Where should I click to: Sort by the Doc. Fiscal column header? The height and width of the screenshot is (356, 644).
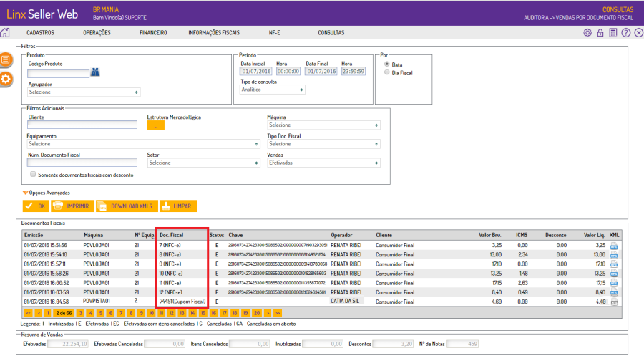pyautogui.click(x=172, y=235)
